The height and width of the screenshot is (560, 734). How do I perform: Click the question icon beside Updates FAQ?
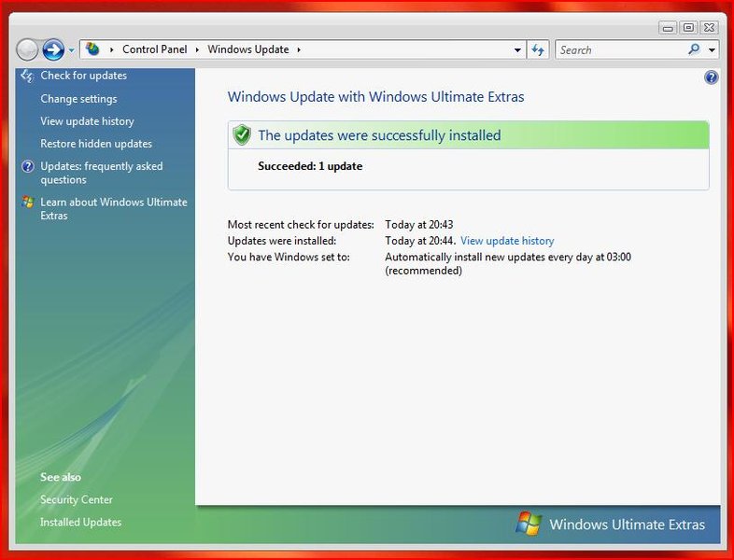(x=28, y=167)
